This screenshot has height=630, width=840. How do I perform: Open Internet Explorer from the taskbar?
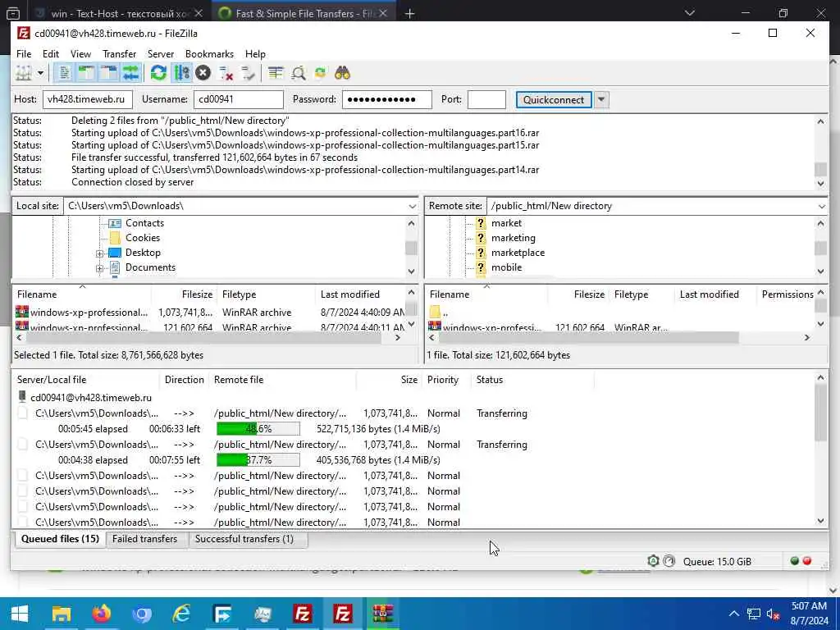(x=181, y=614)
